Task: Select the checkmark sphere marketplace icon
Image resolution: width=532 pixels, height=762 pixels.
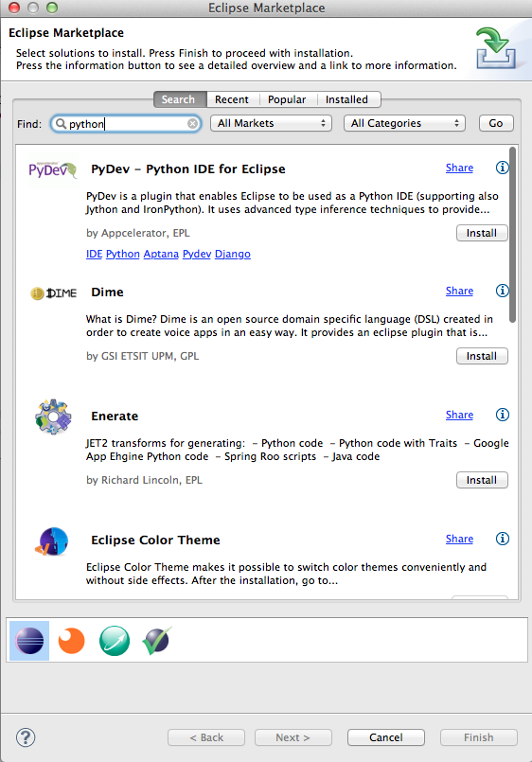Action: [157, 641]
